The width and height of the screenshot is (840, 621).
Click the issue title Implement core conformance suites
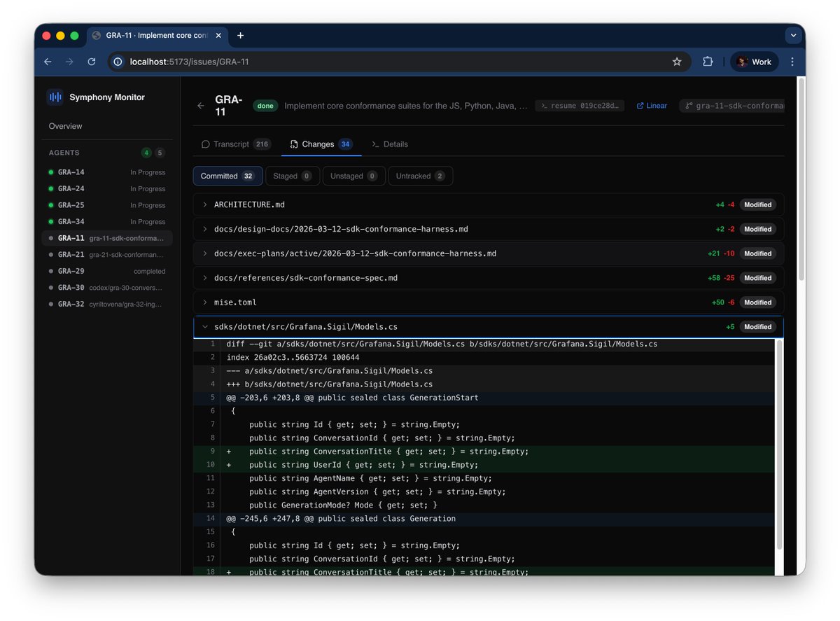point(406,106)
